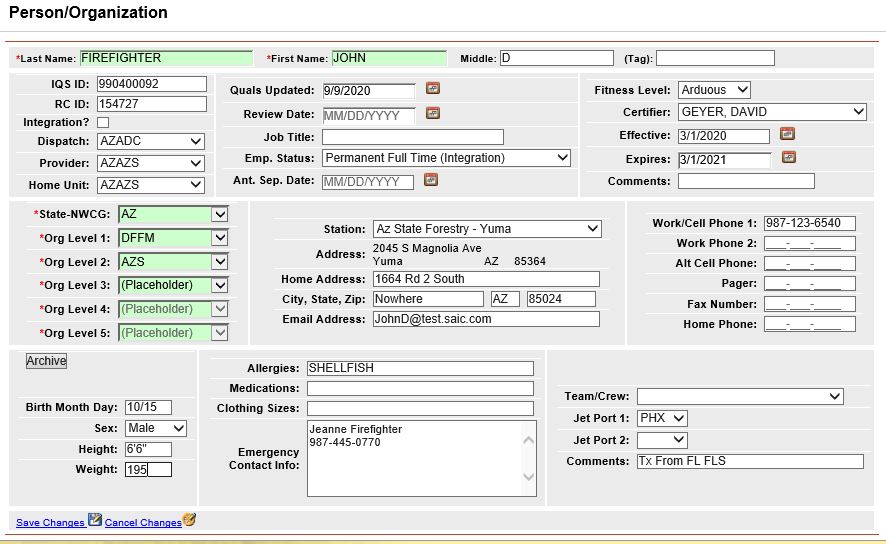Click the RC ID field
The height and width of the screenshot is (544, 886).
point(152,104)
